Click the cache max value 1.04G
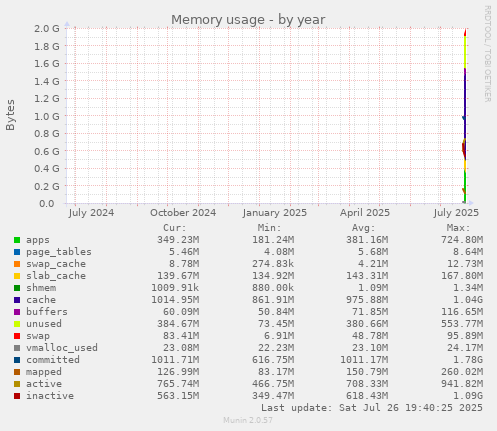 click(468, 300)
